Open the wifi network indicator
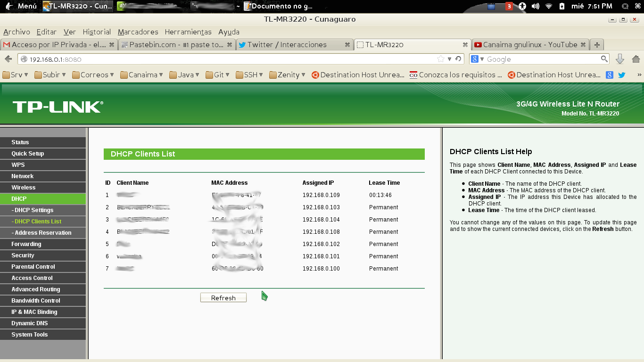 (x=549, y=6)
